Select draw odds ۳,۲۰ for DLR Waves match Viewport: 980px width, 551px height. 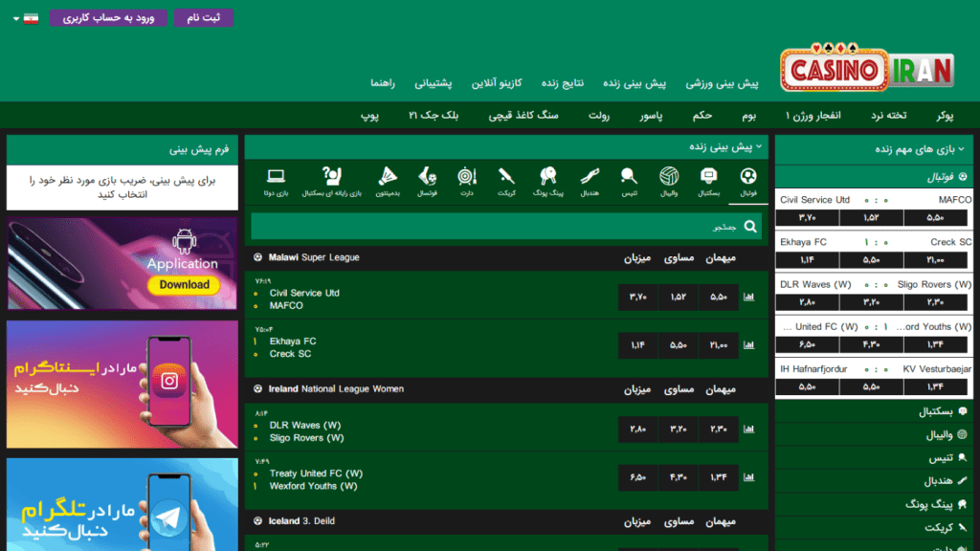click(x=679, y=430)
